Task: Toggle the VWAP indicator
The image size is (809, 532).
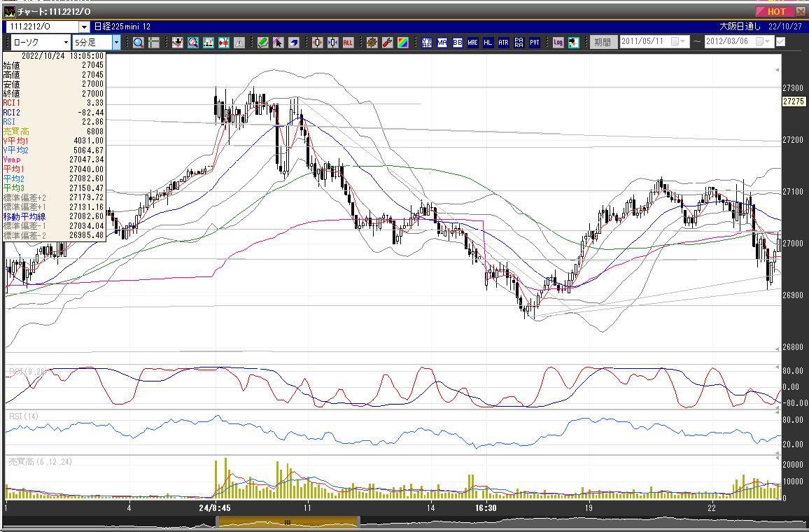Action: 427,42
